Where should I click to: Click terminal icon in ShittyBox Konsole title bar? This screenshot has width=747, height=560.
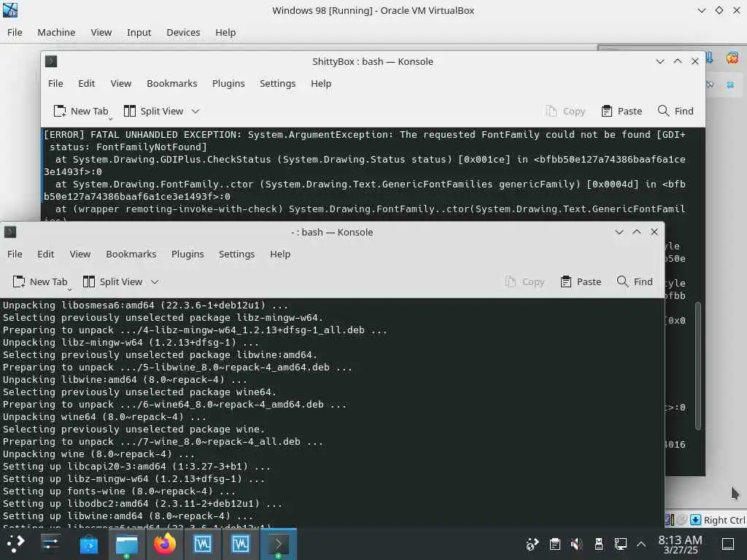click(51, 61)
